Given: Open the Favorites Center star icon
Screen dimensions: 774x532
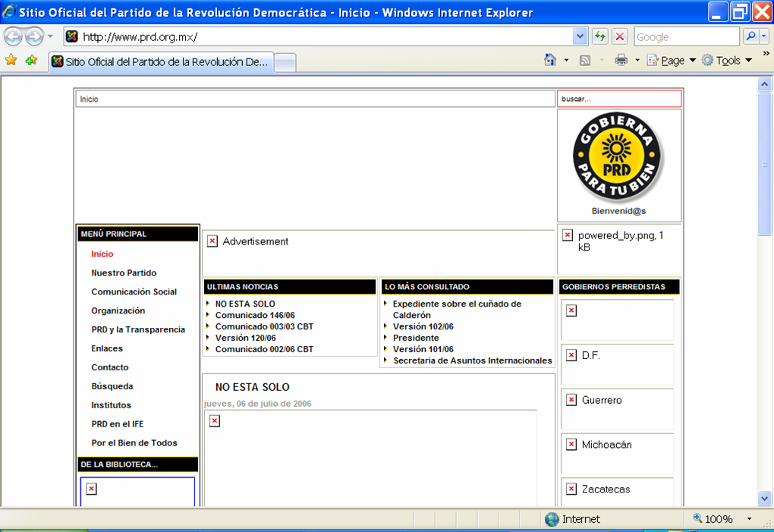Looking at the screenshot, I should pos(11,60).
